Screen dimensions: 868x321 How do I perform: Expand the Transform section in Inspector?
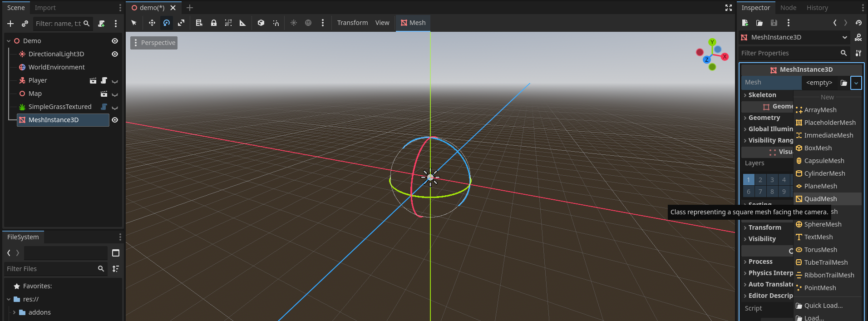(764, 227)
